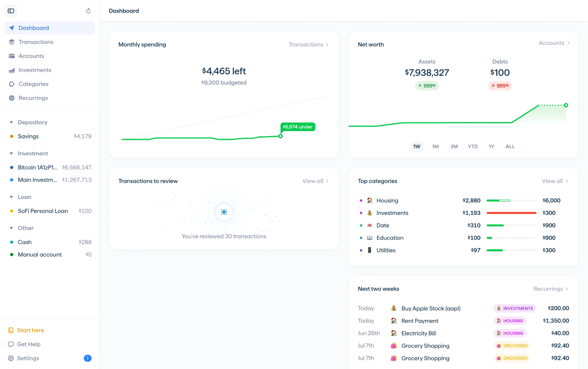588x369 pixels.
Task: Toggle the sidebar collapse icon
Action: 11,11
